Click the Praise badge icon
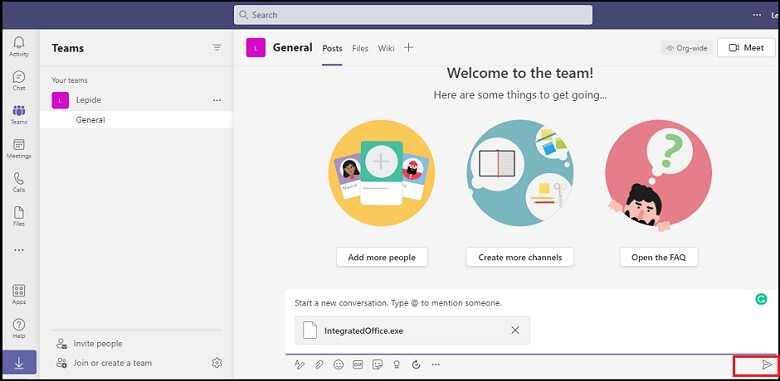Viewport: 780px width, 381px height. [x=397, y=365]
